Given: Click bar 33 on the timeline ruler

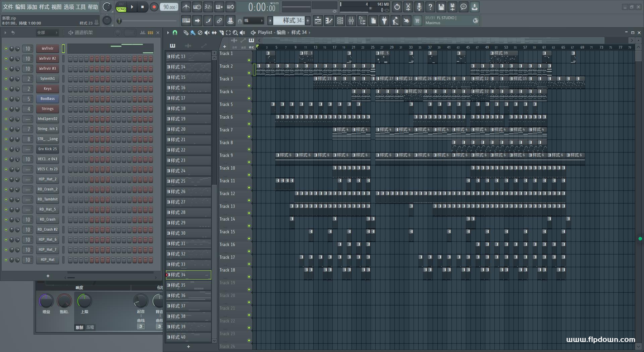Looking at the screenshot, I should [411, 47].
